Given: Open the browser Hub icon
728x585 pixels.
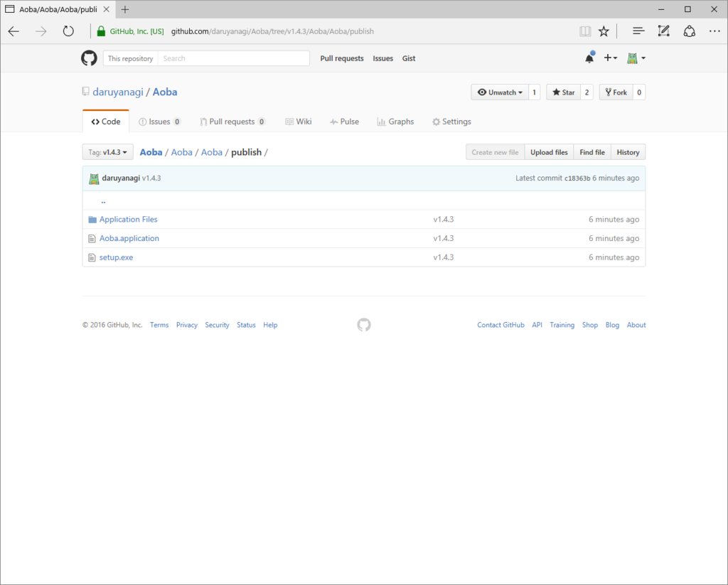Looking at the screenshot, I should [638, 31].
